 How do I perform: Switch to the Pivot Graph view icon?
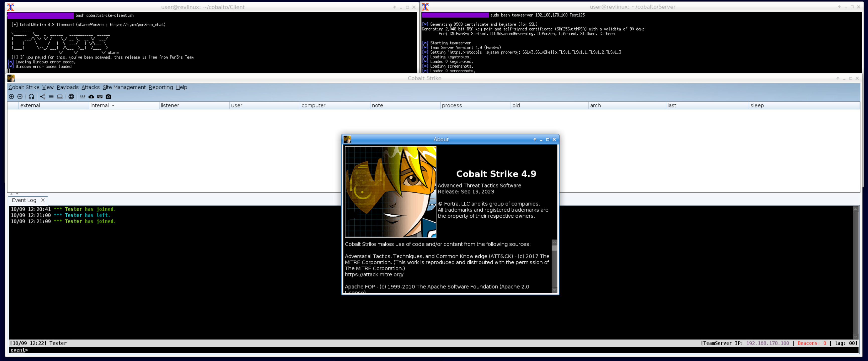tap(43, 96)
